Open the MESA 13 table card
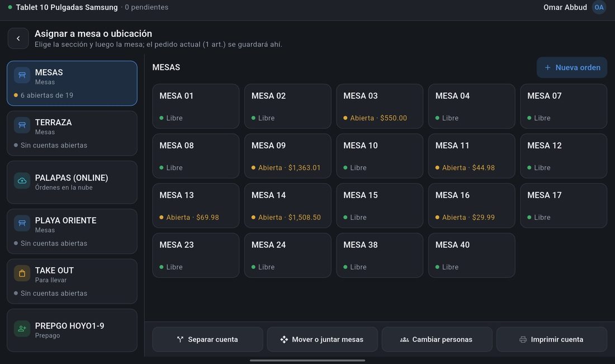 [x=196, y=206]
